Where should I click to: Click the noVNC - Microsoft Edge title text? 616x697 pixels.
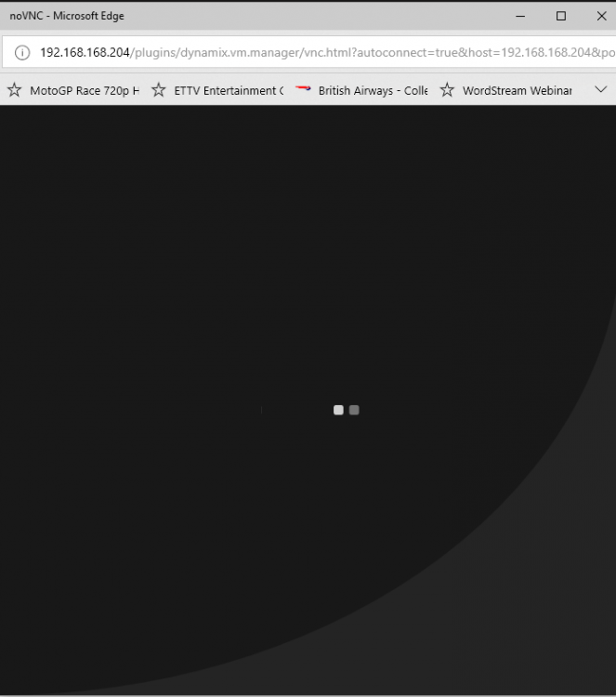point(67,16)
